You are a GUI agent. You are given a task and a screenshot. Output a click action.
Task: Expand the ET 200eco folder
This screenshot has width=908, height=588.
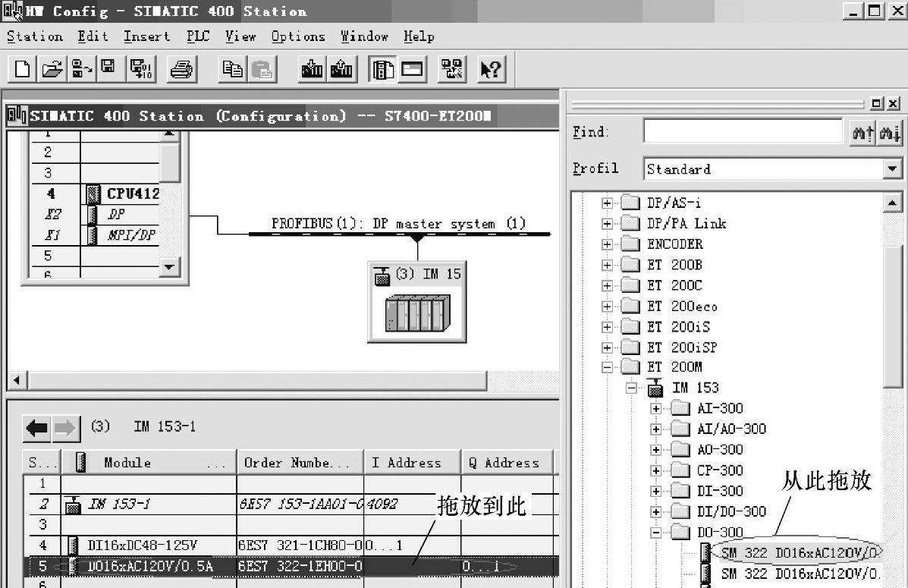point(607,307)
